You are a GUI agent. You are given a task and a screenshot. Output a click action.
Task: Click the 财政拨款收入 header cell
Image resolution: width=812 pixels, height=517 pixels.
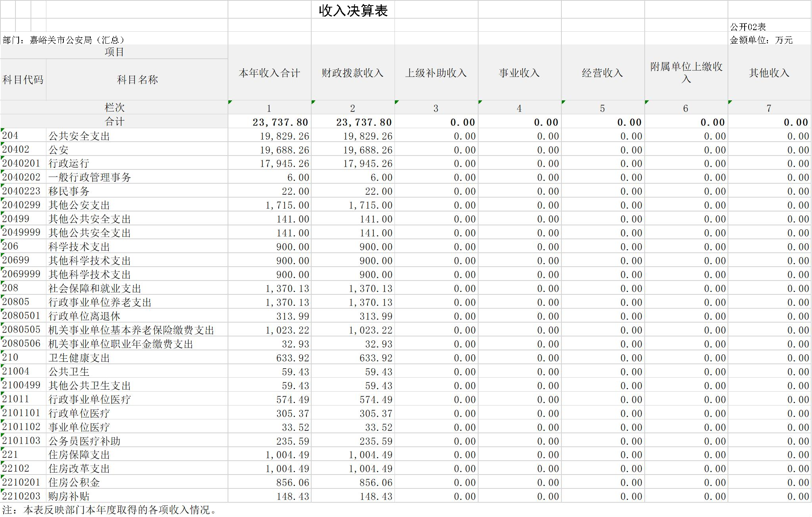pos(352,73)
